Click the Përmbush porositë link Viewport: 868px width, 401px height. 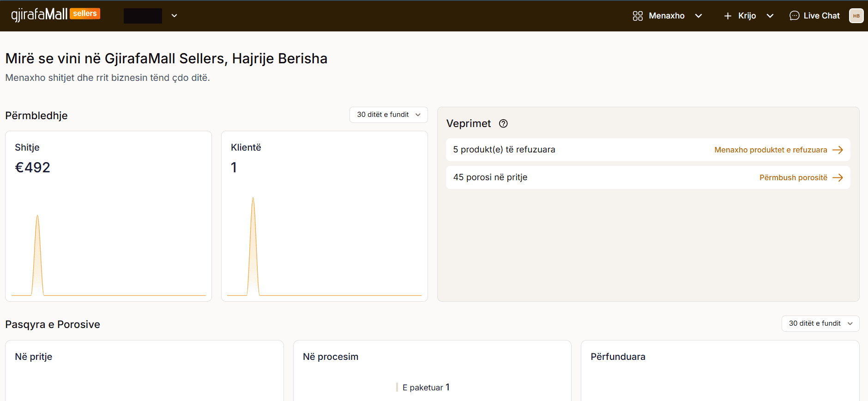(x=793, y=177)
